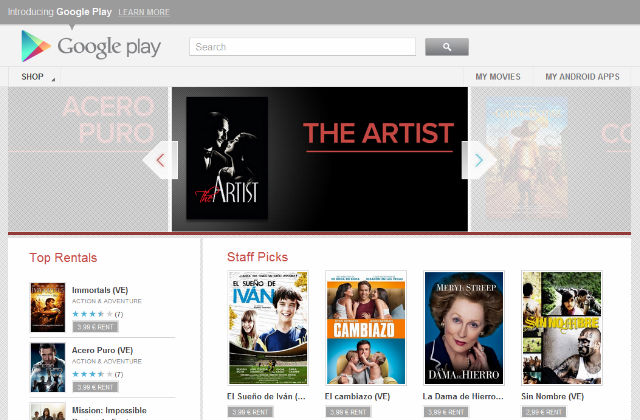Rent Immortals with its price button

tap(95, 327)
